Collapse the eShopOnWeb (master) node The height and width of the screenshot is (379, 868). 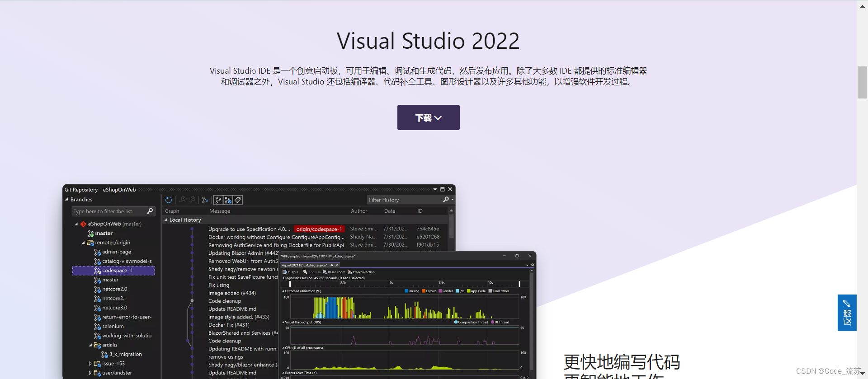(76, 224)
